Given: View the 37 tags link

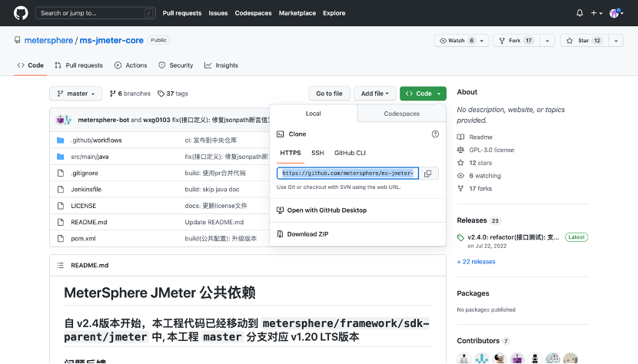Looking at the screenshot, I should pos(173,94).
